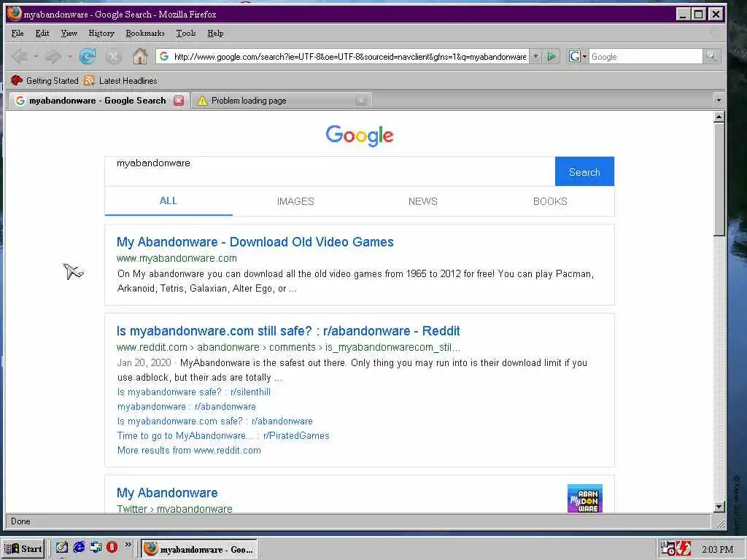Close the myabandonware Google Search tab
747x560 pixels.
coord(179,101)
